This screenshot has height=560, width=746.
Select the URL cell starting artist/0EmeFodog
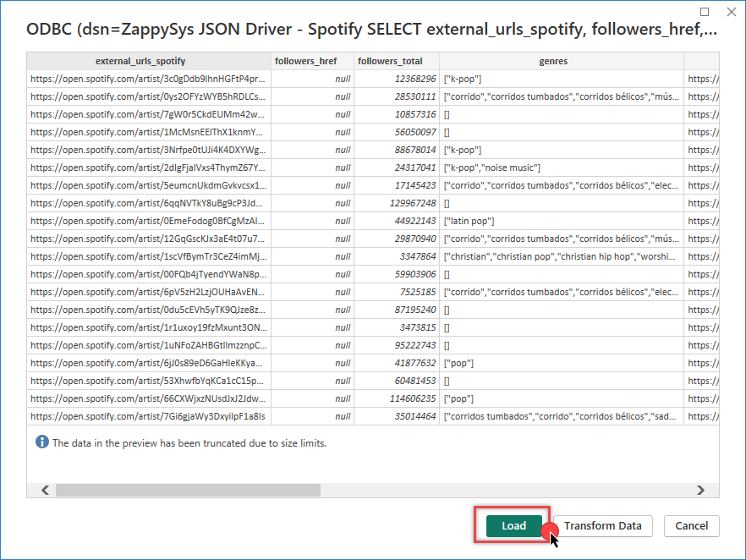[149, 221]
